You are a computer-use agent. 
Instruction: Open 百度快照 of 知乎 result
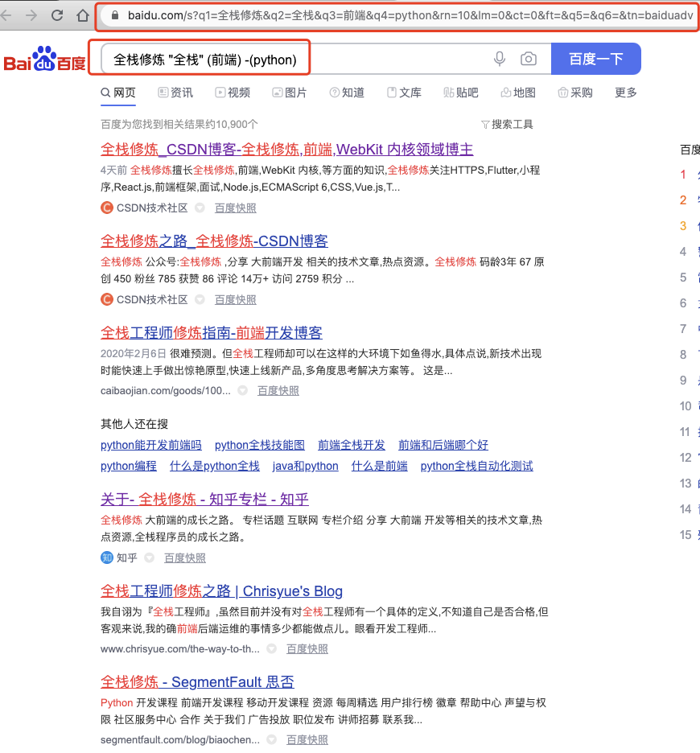185,558
